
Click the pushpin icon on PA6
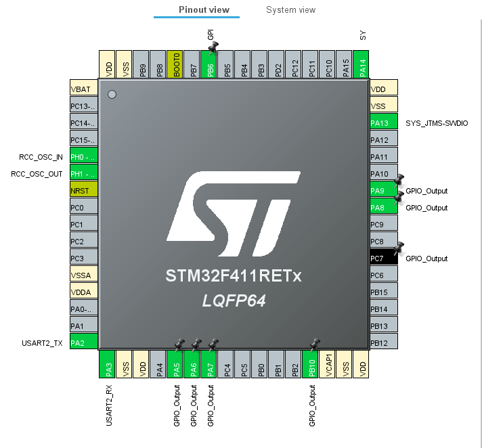[196, 345]
